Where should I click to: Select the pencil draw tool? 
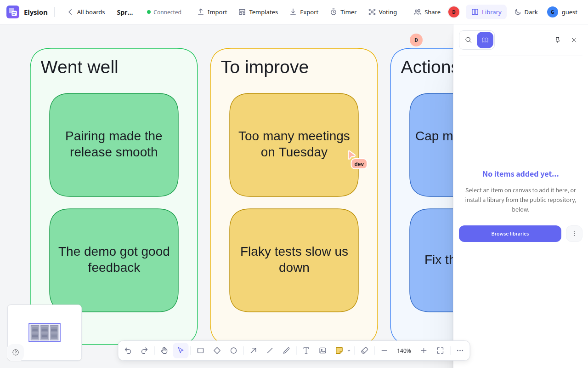(286, 351)
